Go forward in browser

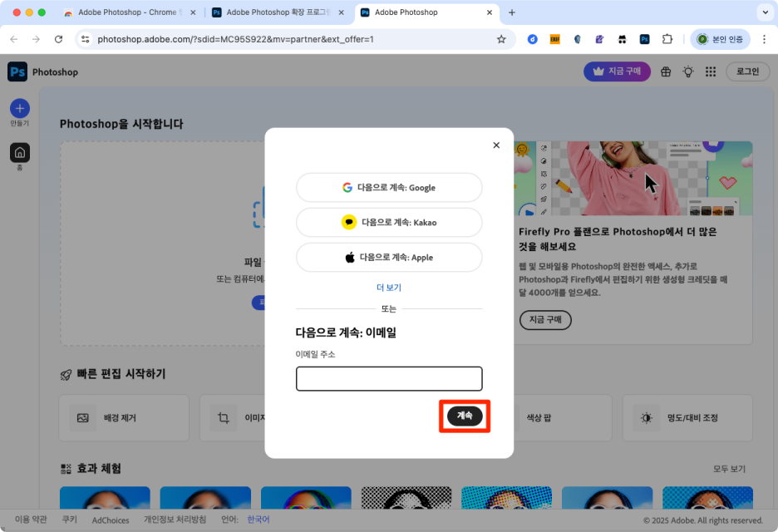[37, 39]
